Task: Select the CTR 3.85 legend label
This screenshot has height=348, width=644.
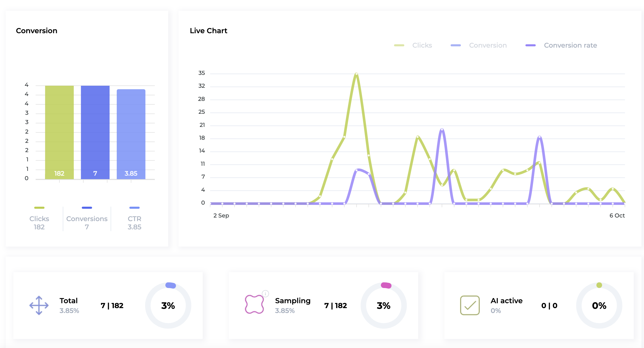Action: [x=135, y=222]
